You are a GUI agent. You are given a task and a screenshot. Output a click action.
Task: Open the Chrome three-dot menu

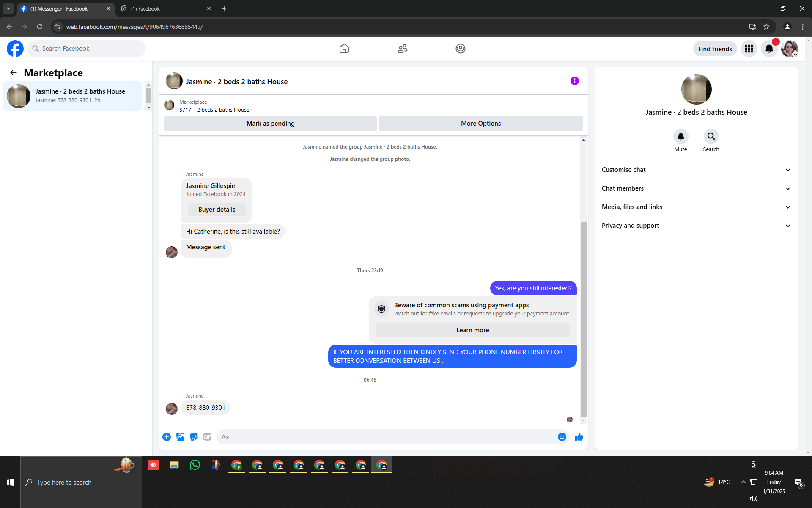pyautogui.click(x=803, y=27)
